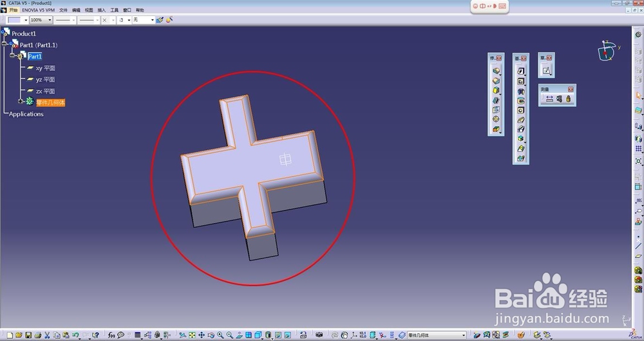Select the highlighted Part1 tree node
Image resolution: width=644 pixels, height=341 pixels.
[35, 56]
